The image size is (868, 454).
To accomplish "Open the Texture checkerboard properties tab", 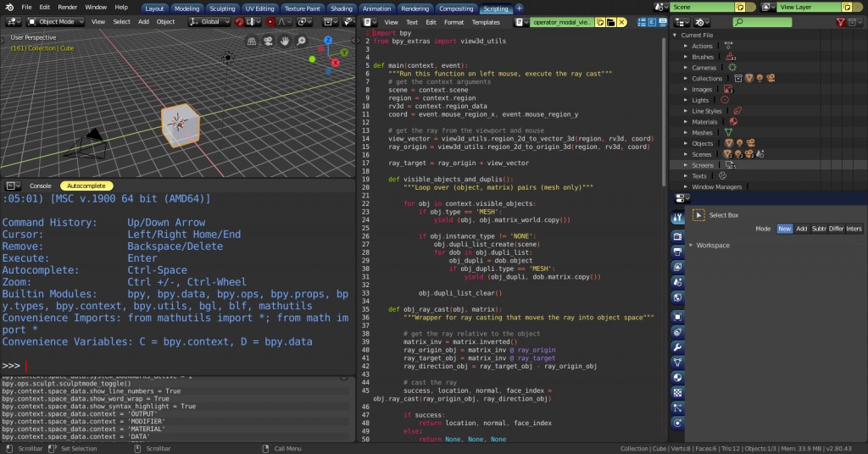I will point(677,392).
